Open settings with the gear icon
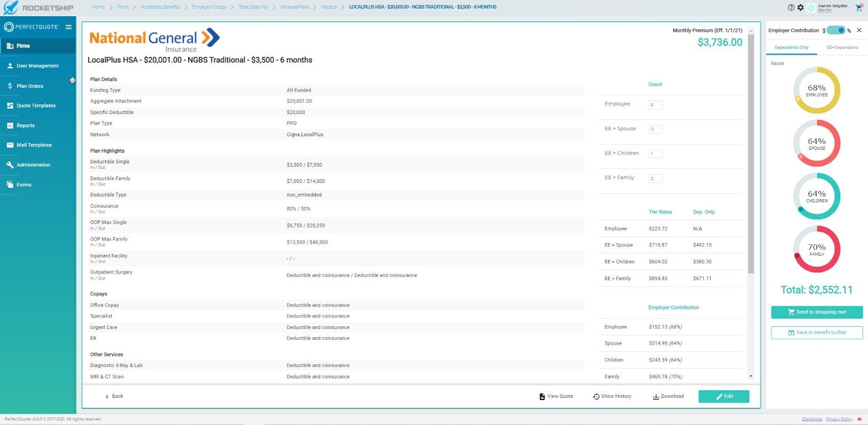 800,8
